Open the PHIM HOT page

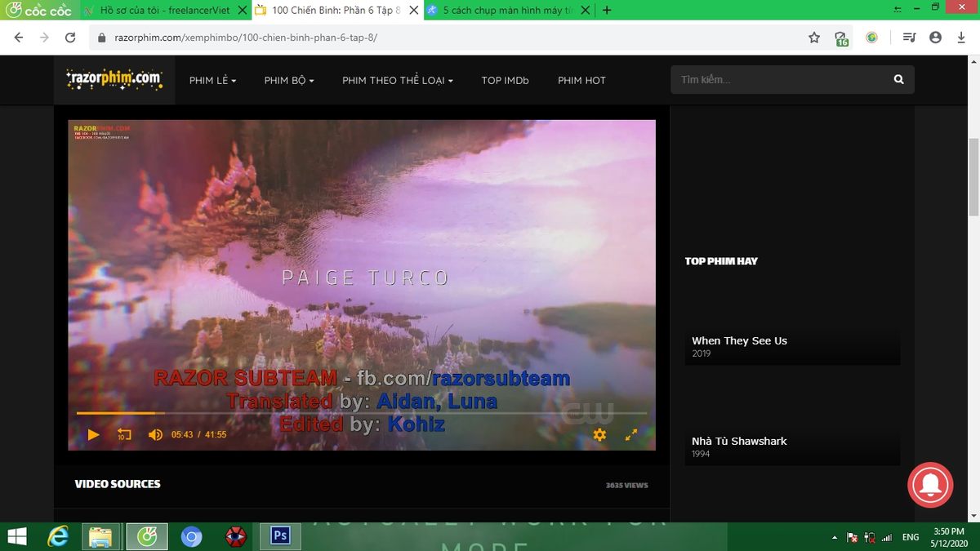pos(581,80)
